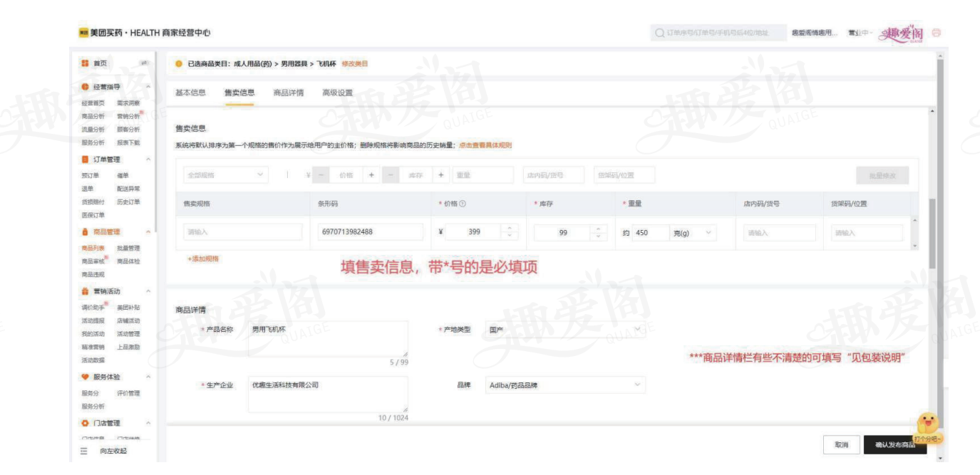
Task: Click the 确认发布商品 button
Action: [x=894, y=444]
